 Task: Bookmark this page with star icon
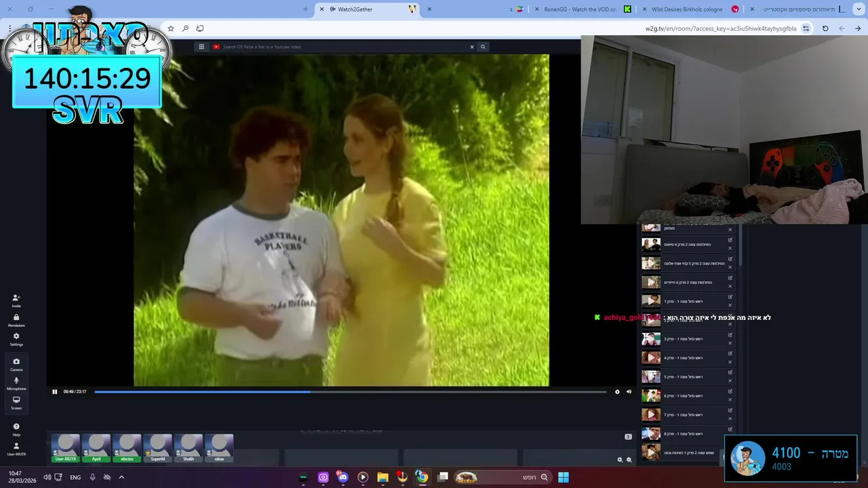(x=171, y=28)
